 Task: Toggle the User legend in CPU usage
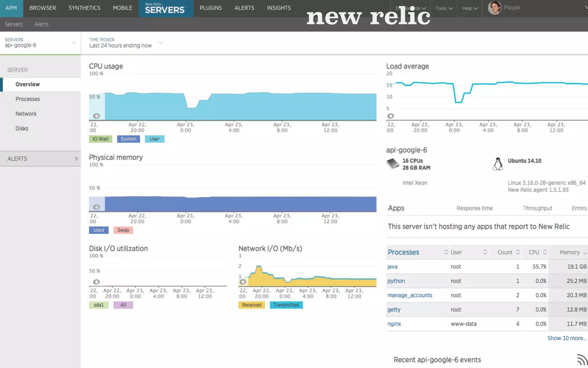pos(154,139)
